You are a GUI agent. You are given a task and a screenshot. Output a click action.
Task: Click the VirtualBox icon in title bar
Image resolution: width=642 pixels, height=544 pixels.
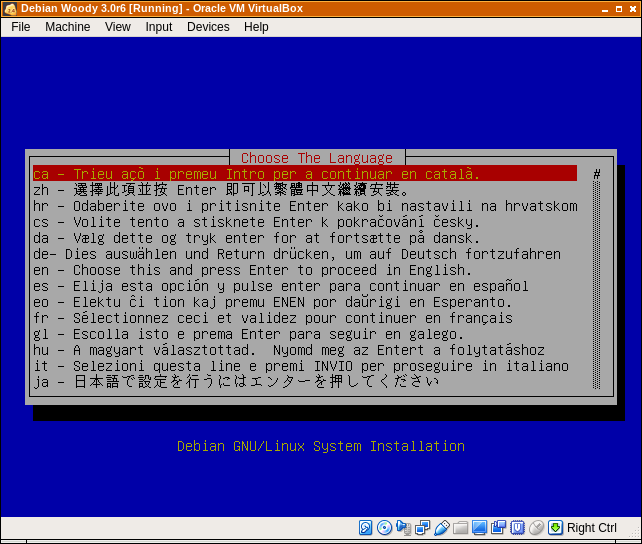[10, 9]
